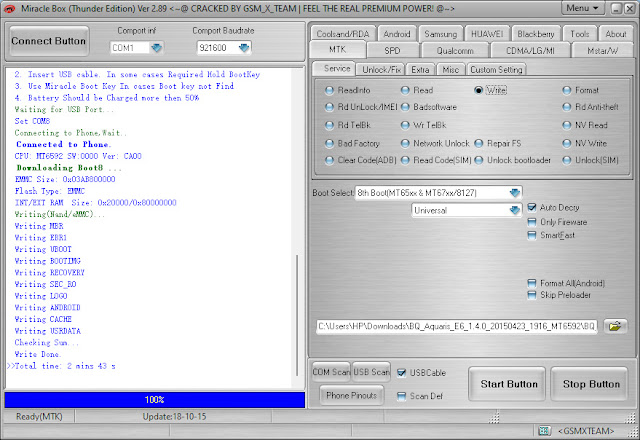Switch to the CDMA/LG/MI tab
The height and width of the screenshot is (440, 640).
click(x=530, y=51)
